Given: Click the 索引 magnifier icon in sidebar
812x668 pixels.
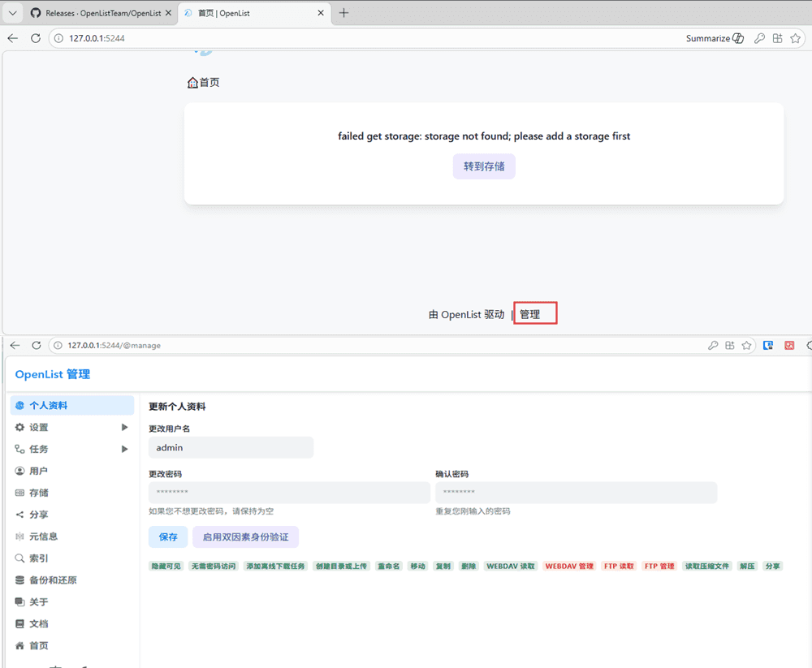Looking at the screenshot, I should [20, 558].
